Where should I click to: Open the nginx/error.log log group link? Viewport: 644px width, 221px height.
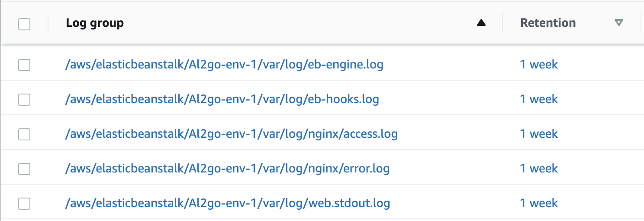[x=227, y=169]
